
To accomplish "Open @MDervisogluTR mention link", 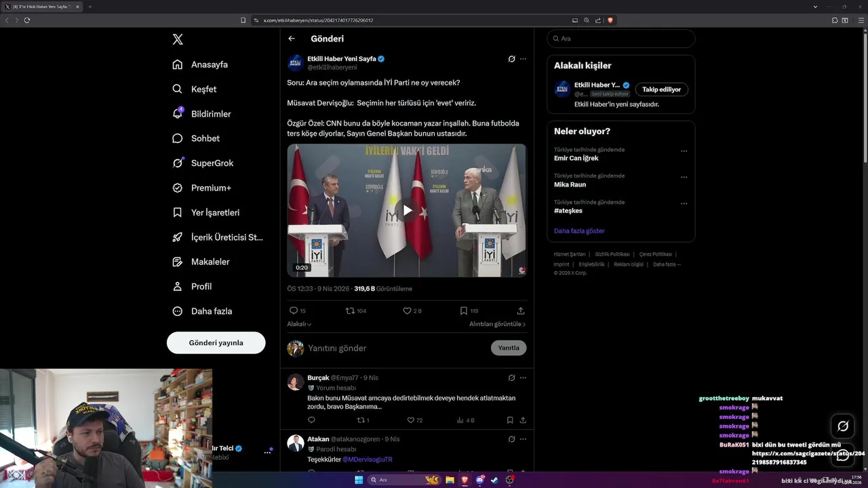I will [368, 460].
